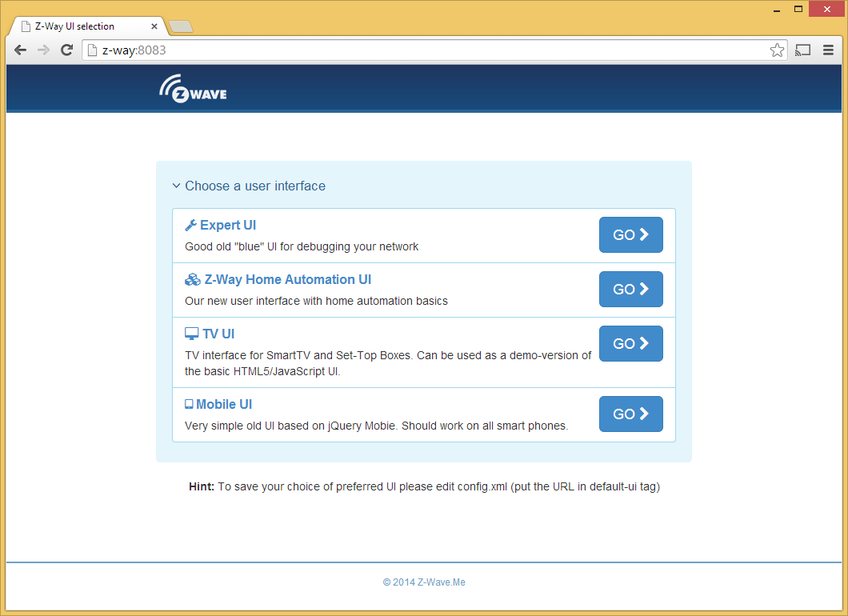Click the phone icon beside Mobile UI
This screenshot has height=616, width=848.
pos(189,404)
